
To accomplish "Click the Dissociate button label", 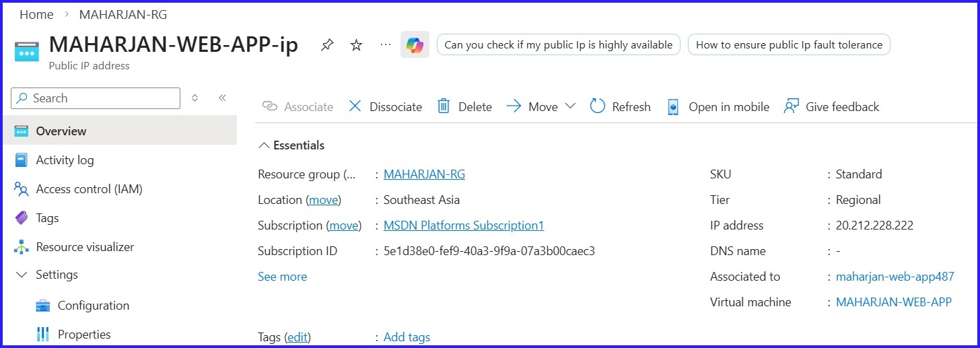I will (396, 107).
